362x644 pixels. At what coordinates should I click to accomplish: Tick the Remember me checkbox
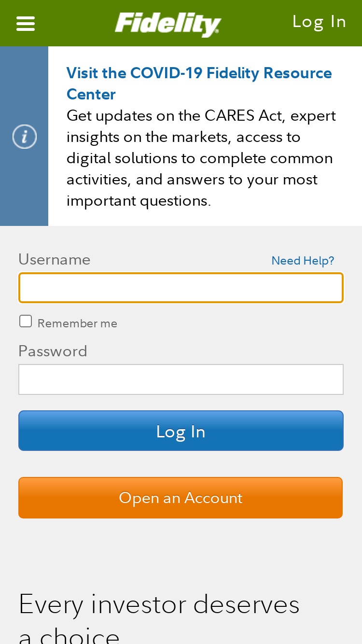26,321
